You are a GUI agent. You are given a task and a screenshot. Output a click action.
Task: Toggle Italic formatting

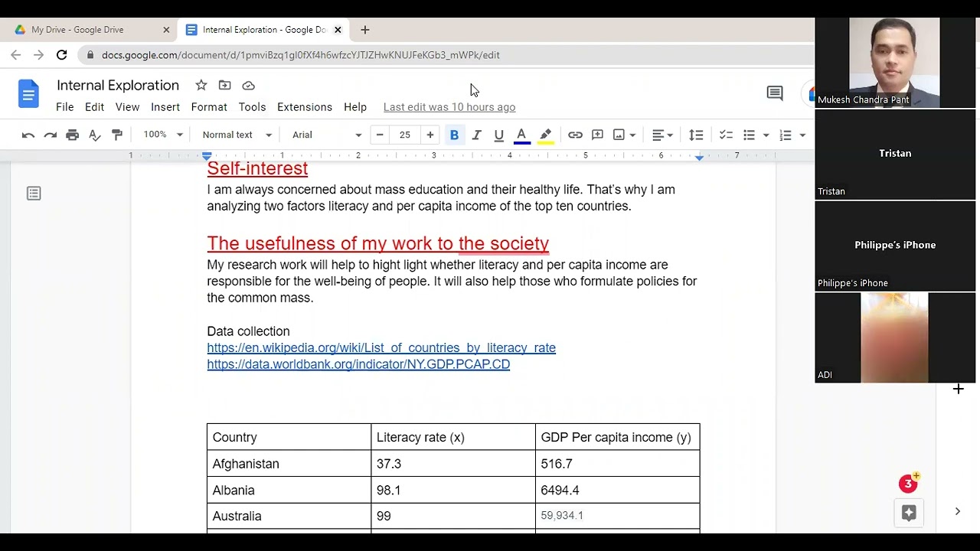point(476,135)
